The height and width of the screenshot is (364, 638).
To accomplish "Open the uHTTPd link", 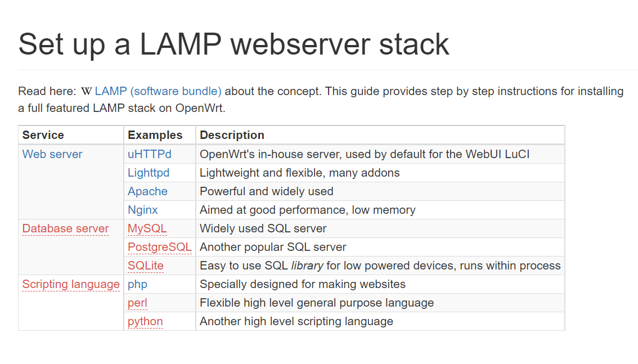I will (149, 154).
